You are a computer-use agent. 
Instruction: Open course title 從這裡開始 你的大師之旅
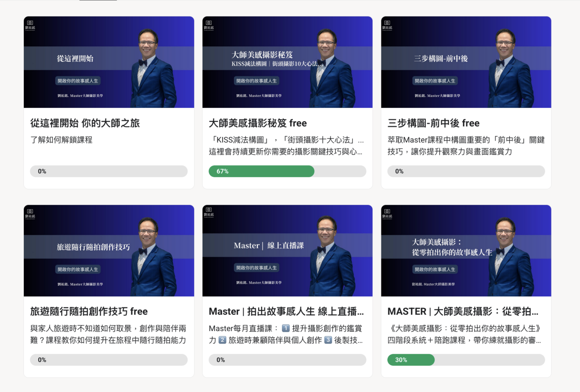click(x=85, y=123)
